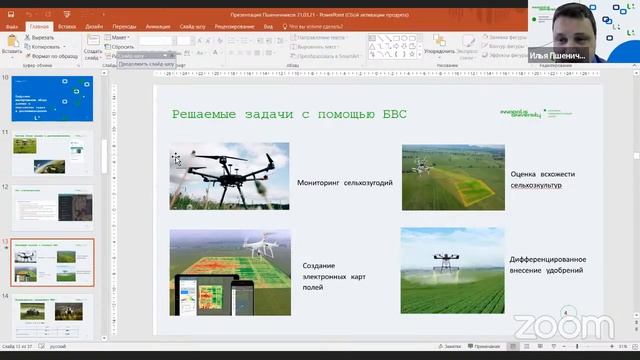
Task: Open the Слайд-шоу tab
Action: coord(192,27)
